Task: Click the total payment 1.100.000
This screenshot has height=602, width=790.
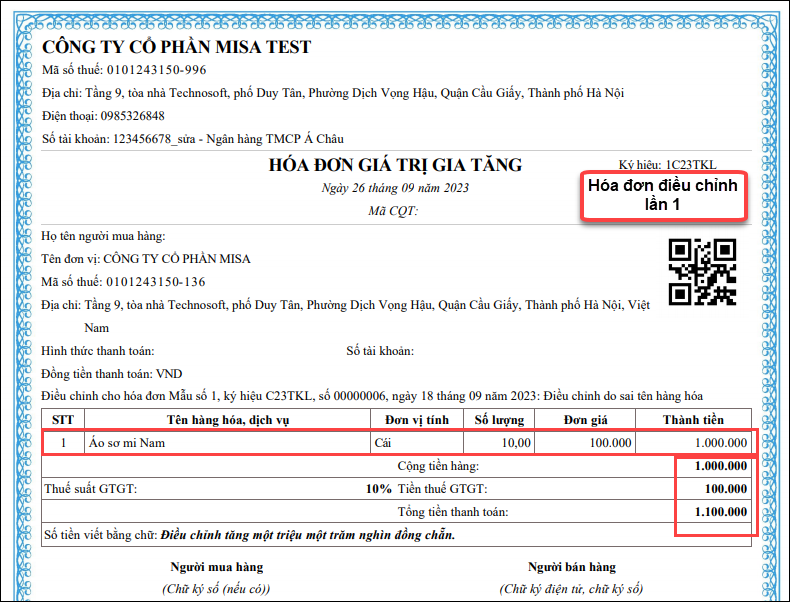Action: pyautogui.click(x=721, y=512)
